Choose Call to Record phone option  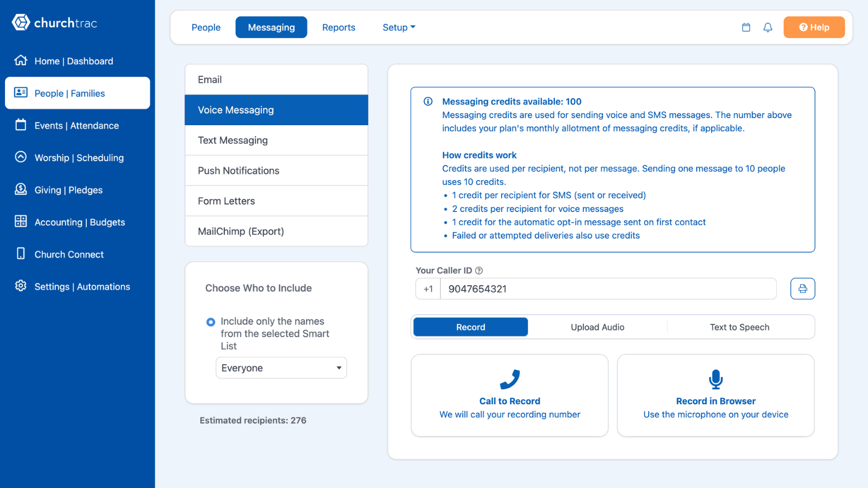(509, 395)
